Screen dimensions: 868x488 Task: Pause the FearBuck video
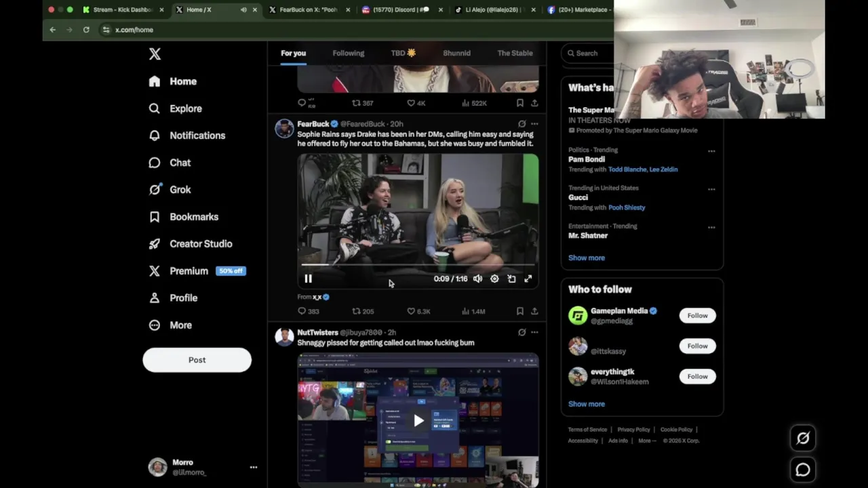point(308,279)
